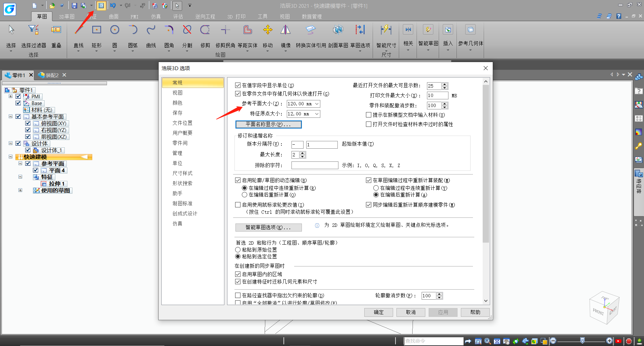This screenshot has width=644, height=346.
Task: Collapse the 快速建模 tree node
Action: coord(10,157)
